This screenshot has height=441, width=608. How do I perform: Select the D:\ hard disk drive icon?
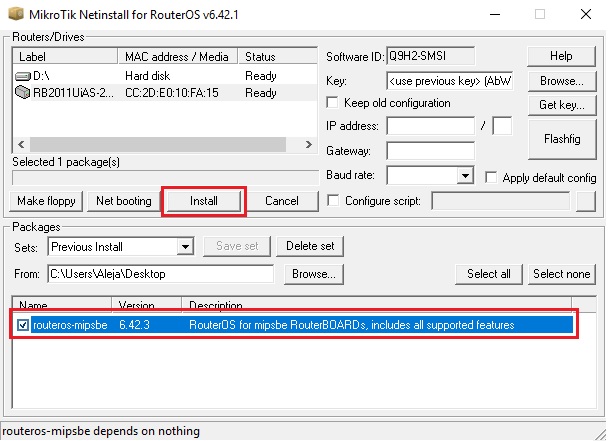(22, 76)
